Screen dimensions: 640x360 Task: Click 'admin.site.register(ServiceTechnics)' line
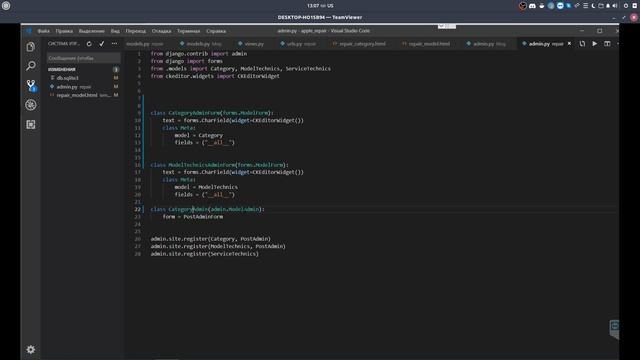coord(204,254)
